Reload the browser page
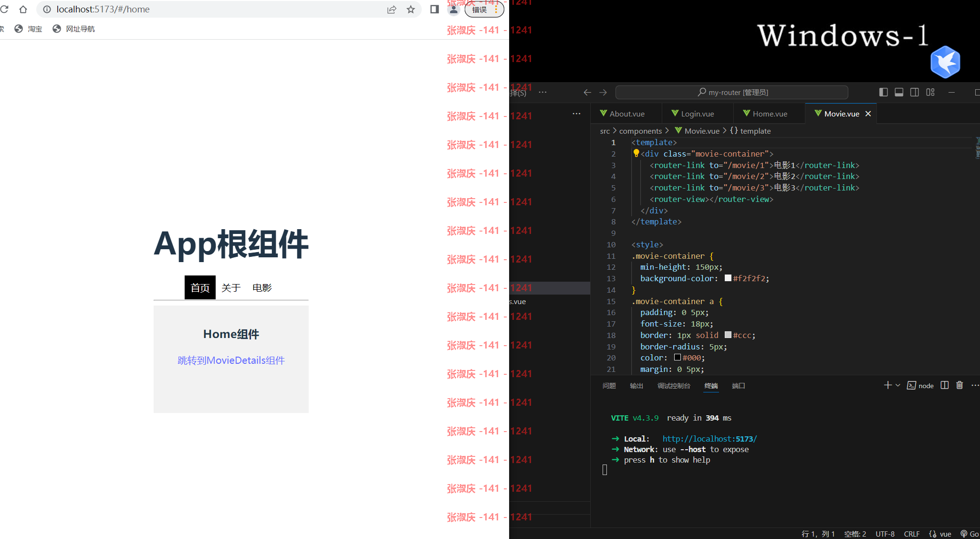980x539 pixels. 4,9
